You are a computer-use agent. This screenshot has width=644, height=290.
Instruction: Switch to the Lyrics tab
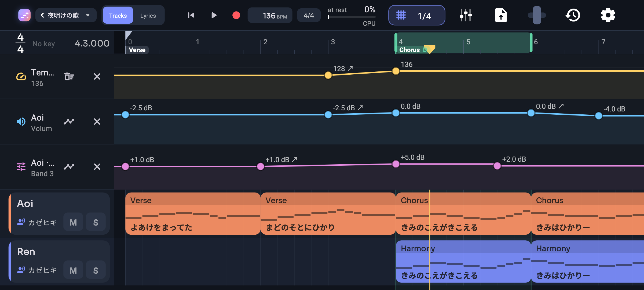pyautogui.click(x=148, y=16)
